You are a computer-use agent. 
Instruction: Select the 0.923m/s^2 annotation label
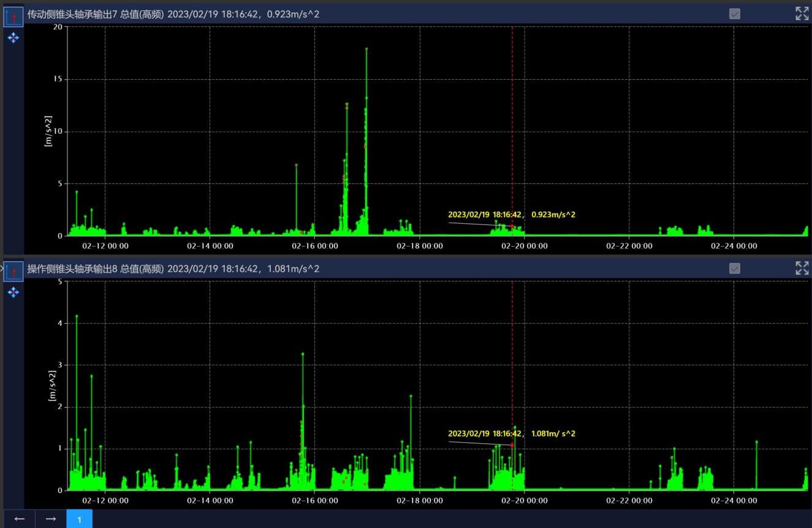512,215
